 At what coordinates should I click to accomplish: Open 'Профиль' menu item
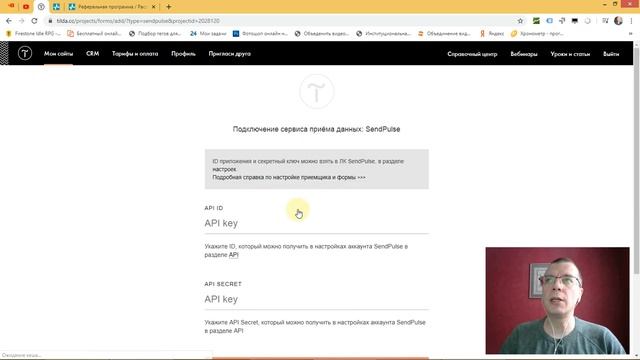(x=183, y=54)
